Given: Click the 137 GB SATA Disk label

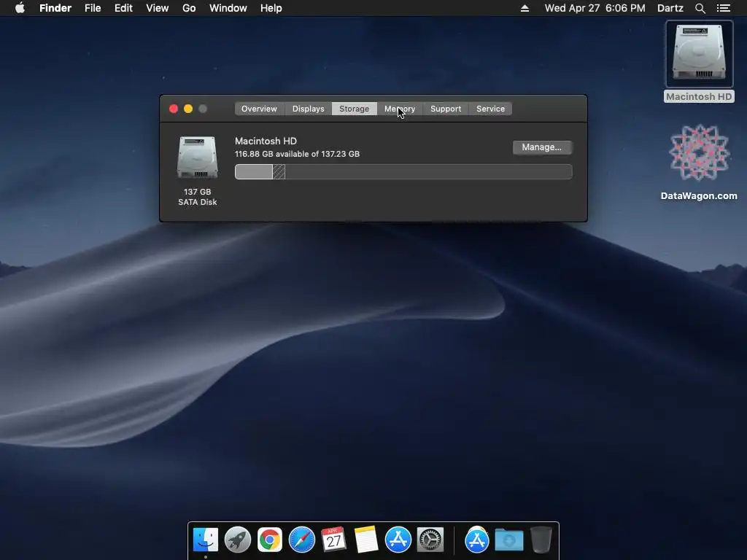Looking at the screenshot, I should pos(197,197).
